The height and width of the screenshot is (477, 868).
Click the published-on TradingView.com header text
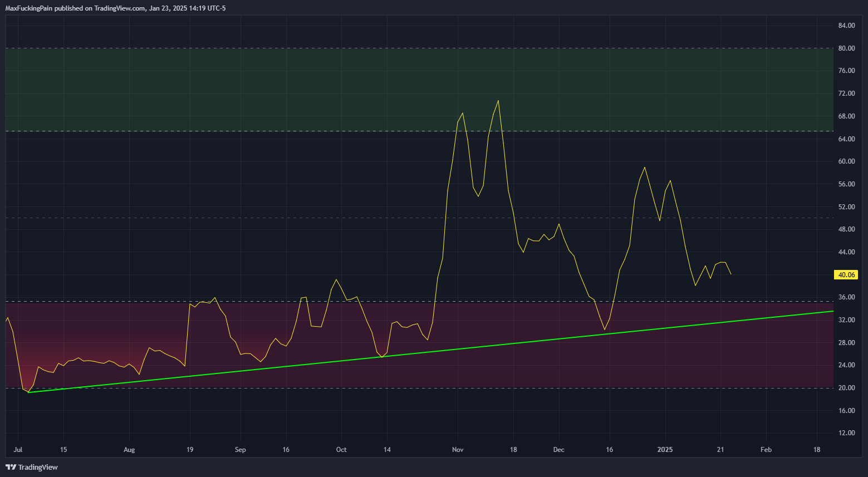coord(115,8)
